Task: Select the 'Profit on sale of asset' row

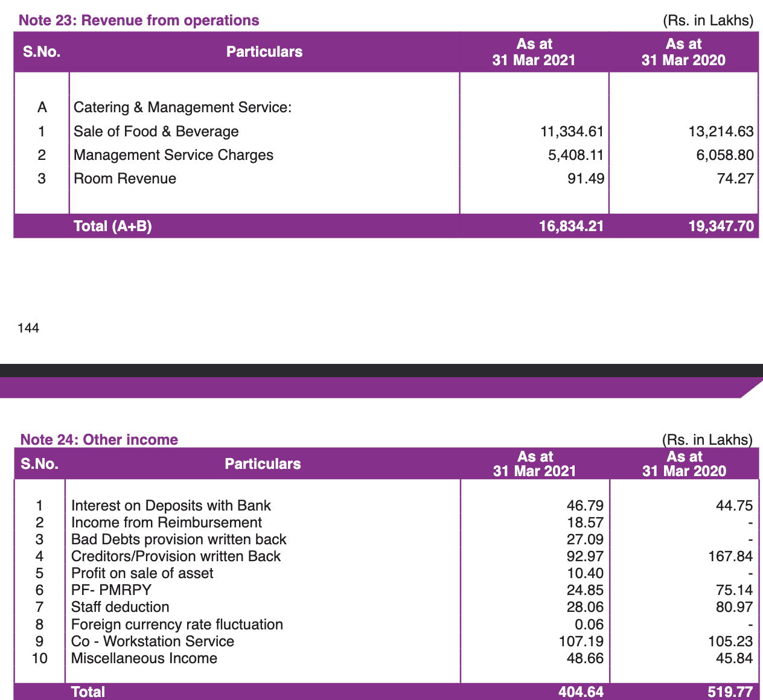Action: click(142, 573)
